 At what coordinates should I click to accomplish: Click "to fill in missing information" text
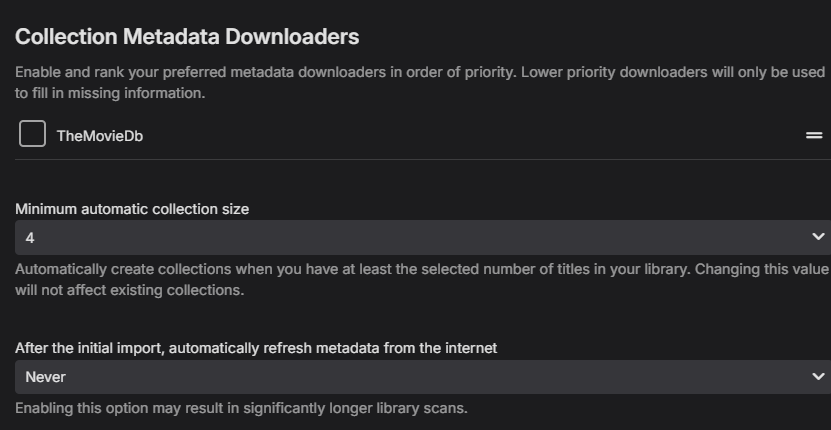click(110, 93)
